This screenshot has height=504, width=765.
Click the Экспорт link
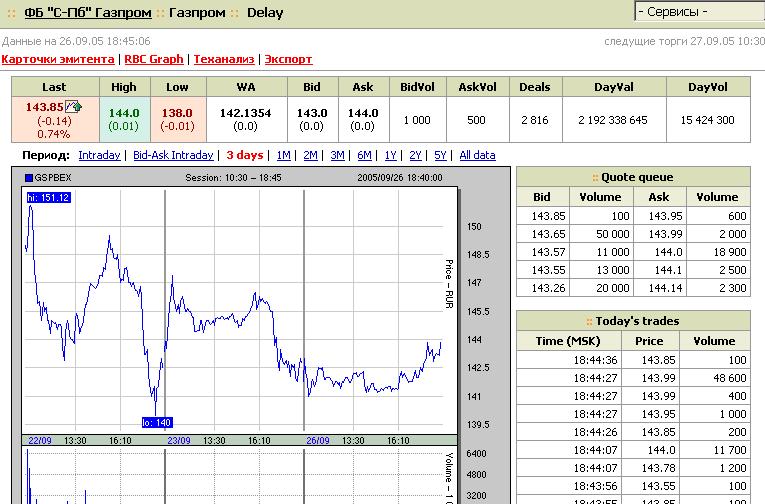288,59
